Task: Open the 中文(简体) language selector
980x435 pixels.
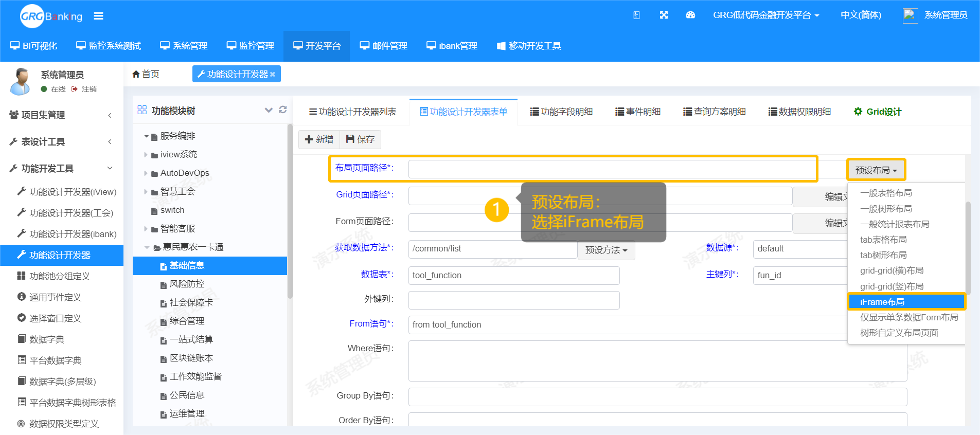Action: click(x=861, y=15)
